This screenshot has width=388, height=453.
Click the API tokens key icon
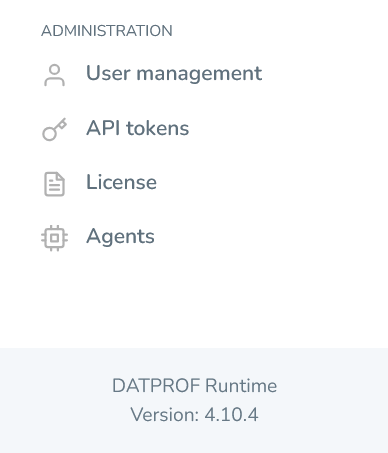click(54, 129)
